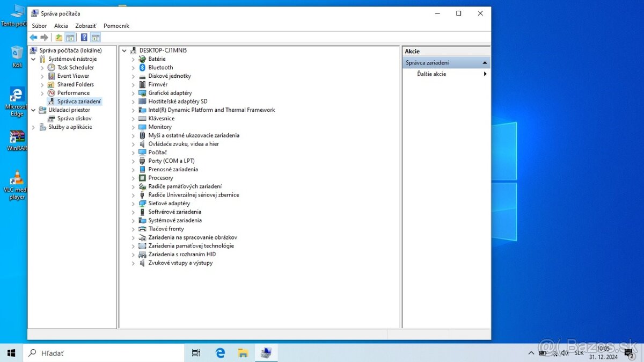Image resolution: width=644 pixels, height=362 pixels.
Task: Launch Microsoft Edge from the taskbar
Action: click(220, 353)
